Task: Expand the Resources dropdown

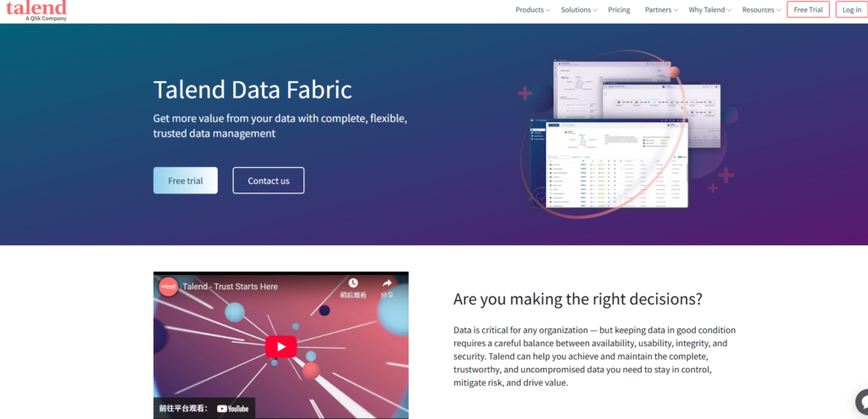Action: [x=761, y=10]
